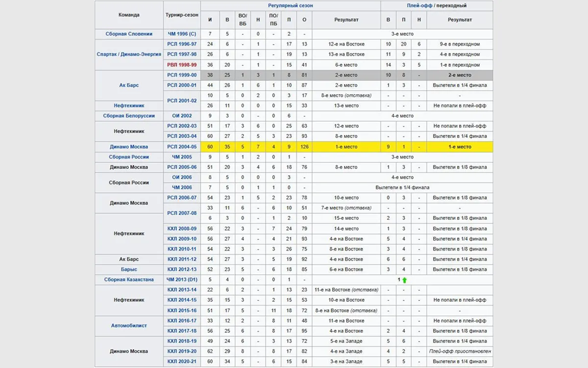Click the green promotion arrow icon
The image size is (588, 368).
[x=405, y=280]
